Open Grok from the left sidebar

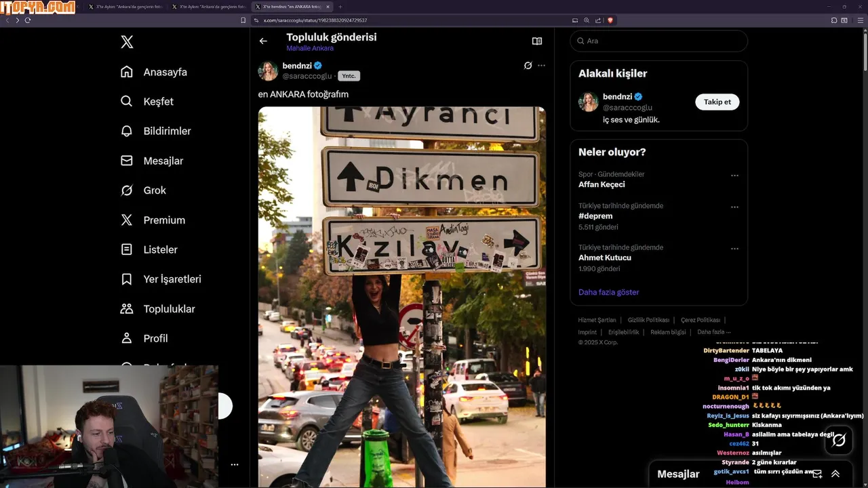pyautogui.click(x=143, y=190)
